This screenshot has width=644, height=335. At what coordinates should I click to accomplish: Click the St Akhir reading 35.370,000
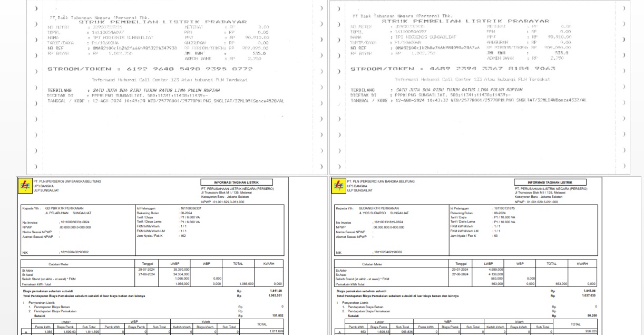[x=181, y=270]
